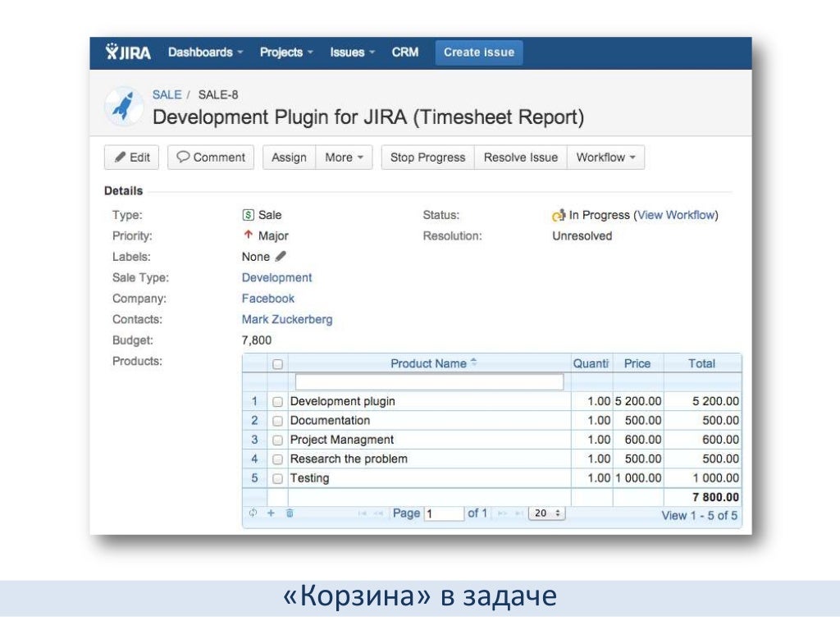Open the Facebook company link
The image size is (840, 630).
pyautogui.click(x=268, y=299)
